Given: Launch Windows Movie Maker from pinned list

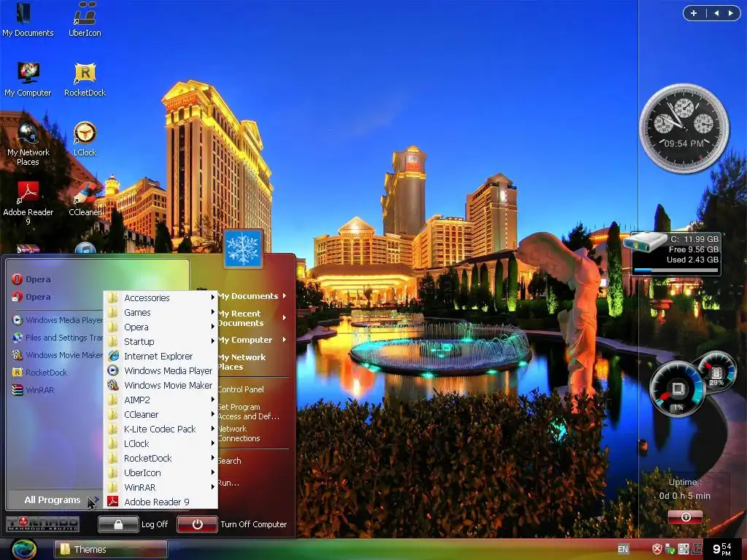Looking at the screenshot, I should (x=57, y=355).
